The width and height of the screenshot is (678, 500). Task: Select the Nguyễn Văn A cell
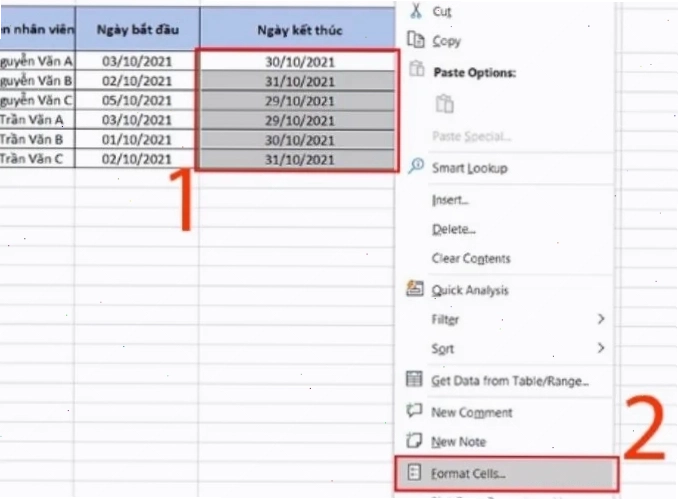click(37, 61)
